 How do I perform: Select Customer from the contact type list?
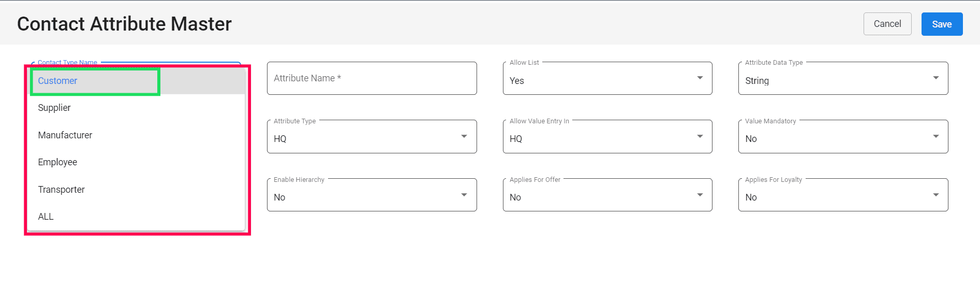point(58,81)
